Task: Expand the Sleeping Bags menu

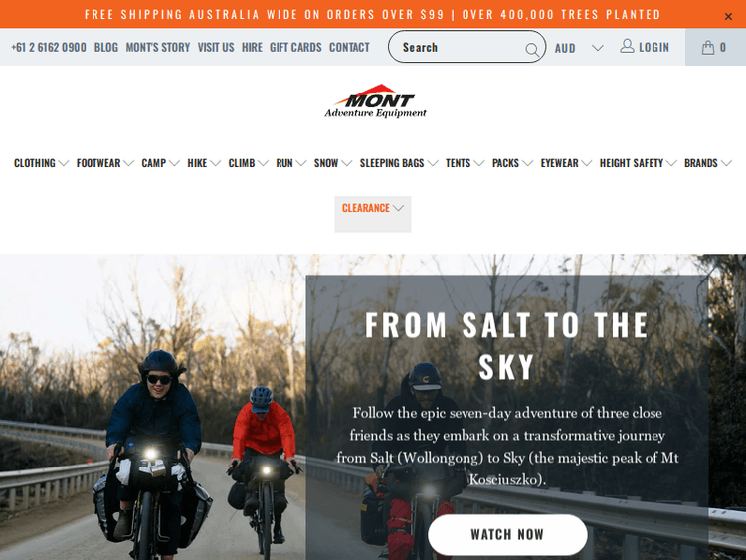Action: (x=399, y=163)
